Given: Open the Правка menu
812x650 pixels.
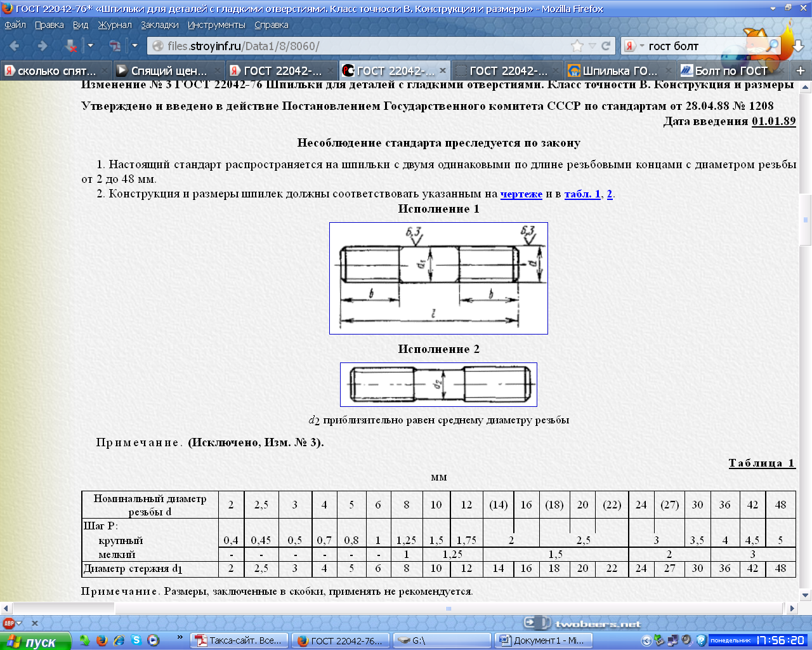Looking at the screenshot, I should tap(49, 25).
